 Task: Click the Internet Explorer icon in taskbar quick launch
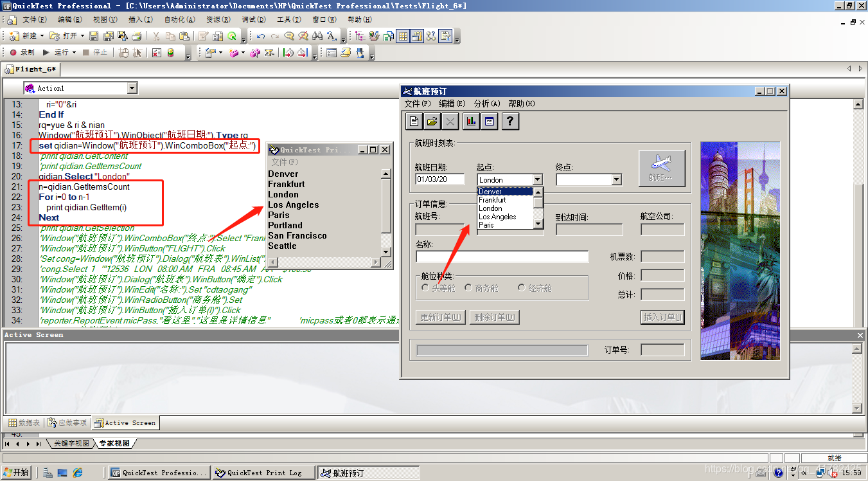(x=78, y=473)
